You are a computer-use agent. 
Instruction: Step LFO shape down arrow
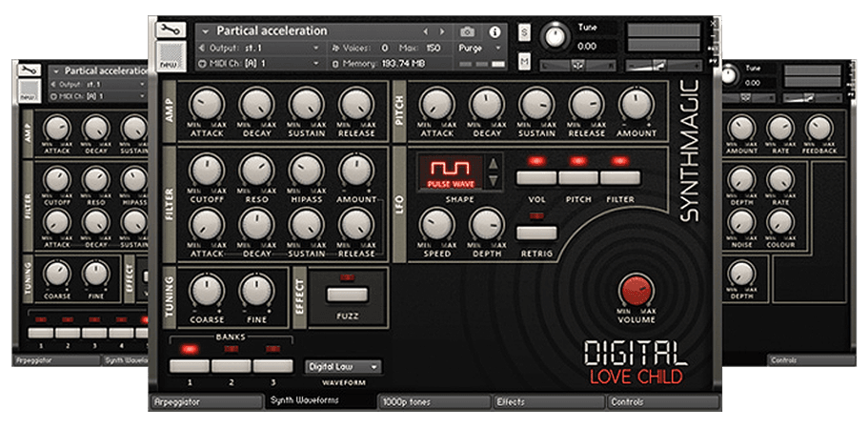tap(494, 180)
